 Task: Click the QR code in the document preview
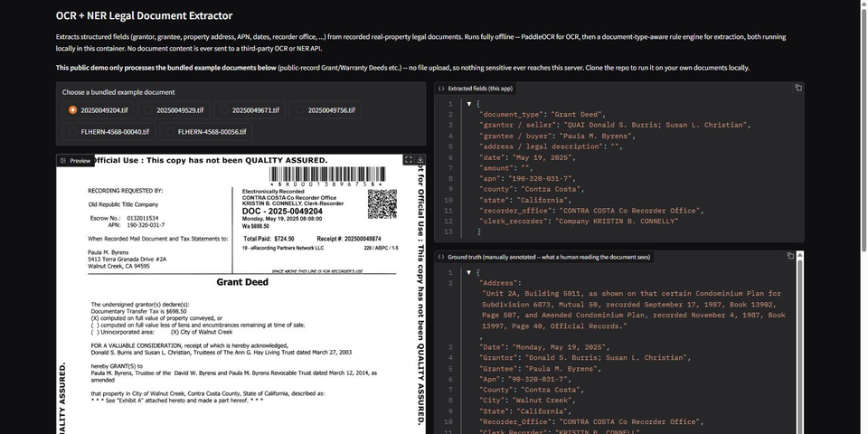pyautogui.click(x=382, y=203)
